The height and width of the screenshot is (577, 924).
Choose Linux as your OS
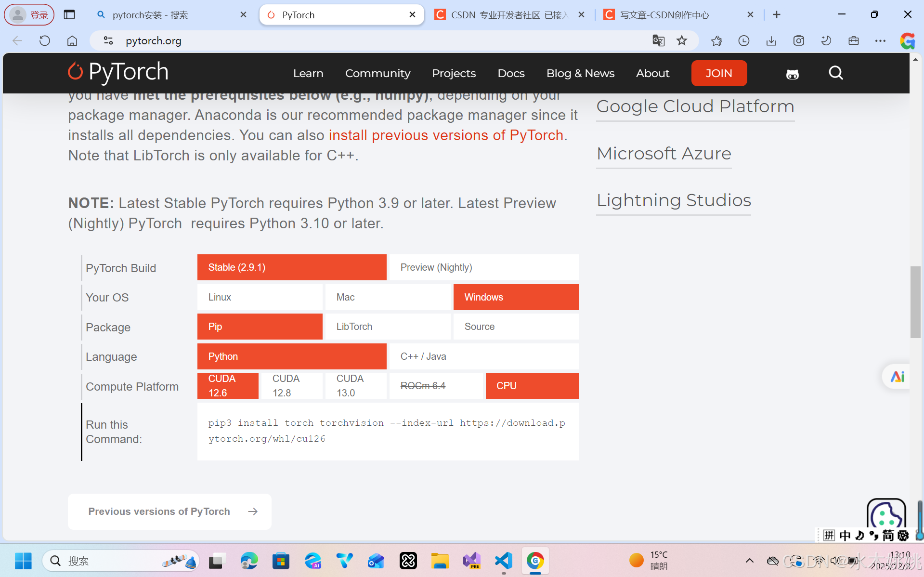(260, 297)
